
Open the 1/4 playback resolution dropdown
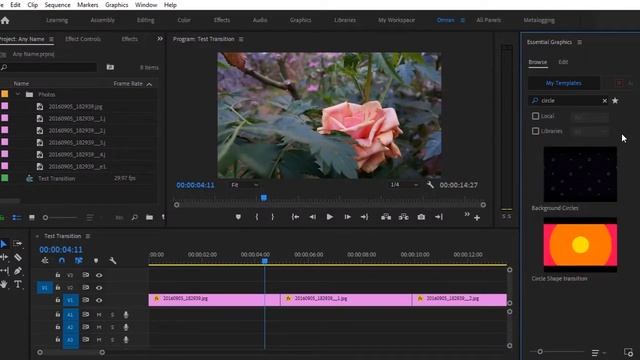(x=404, y=185)
